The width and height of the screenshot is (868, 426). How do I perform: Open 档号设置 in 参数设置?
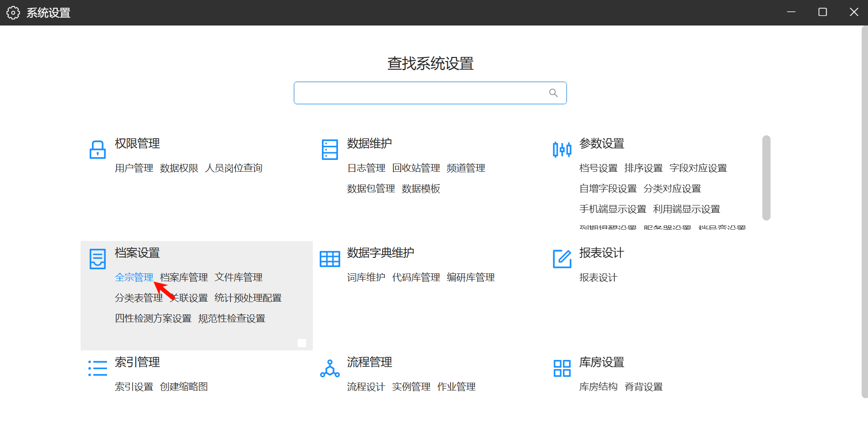[598, 168]
